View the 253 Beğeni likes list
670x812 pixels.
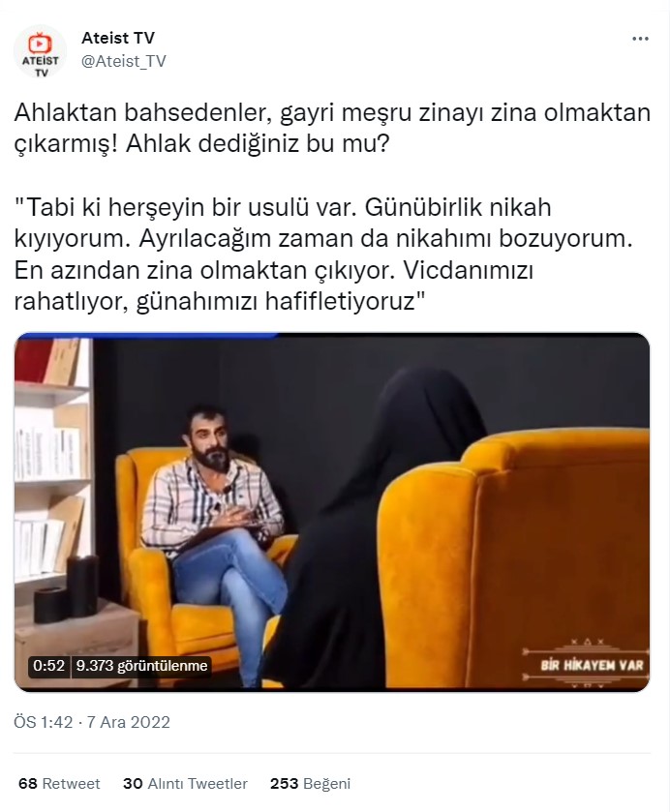(x=311, y=784)
